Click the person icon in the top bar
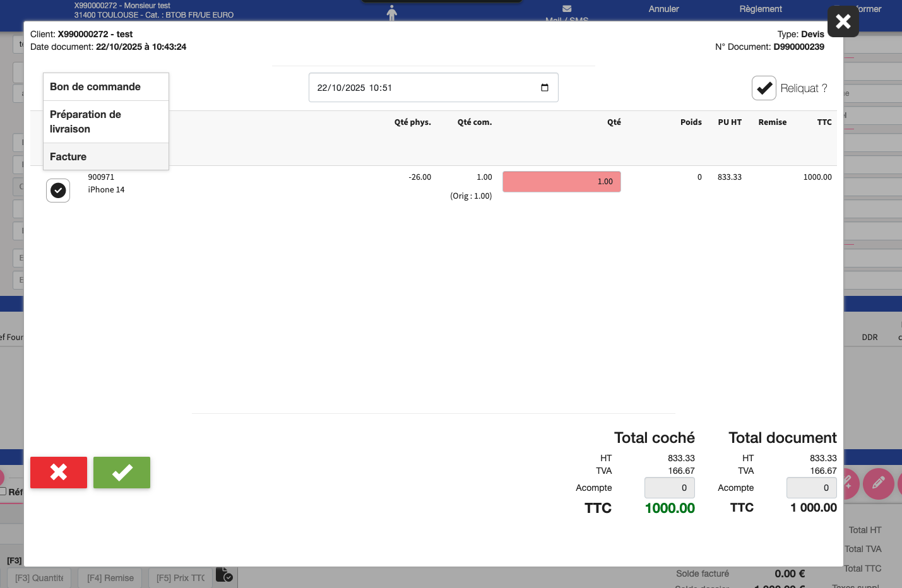902x588 pixels. pyautogui.click(x=392, y=13)
